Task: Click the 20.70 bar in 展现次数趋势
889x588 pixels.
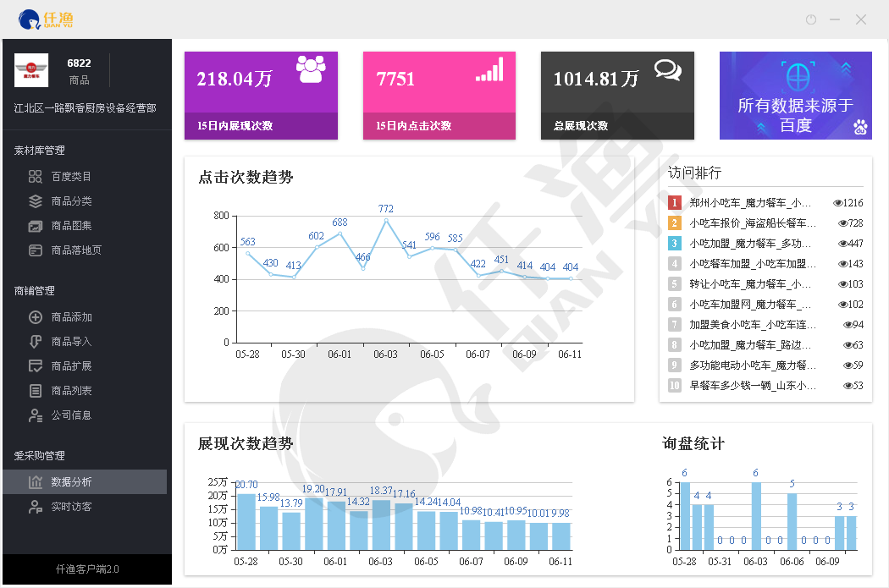Action: pyautogui.click(x=246, y=522)
